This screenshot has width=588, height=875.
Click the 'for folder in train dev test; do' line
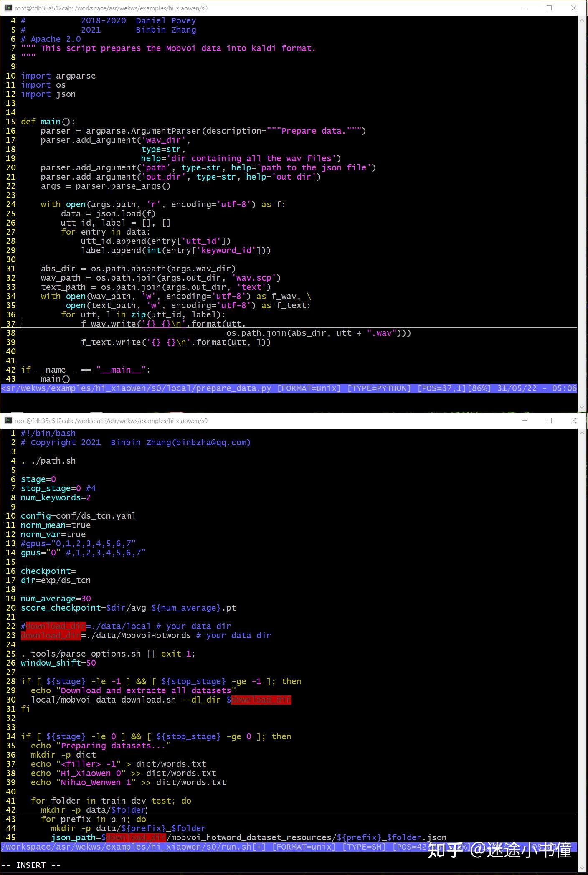pyautogui.click(x=111, y=801)
